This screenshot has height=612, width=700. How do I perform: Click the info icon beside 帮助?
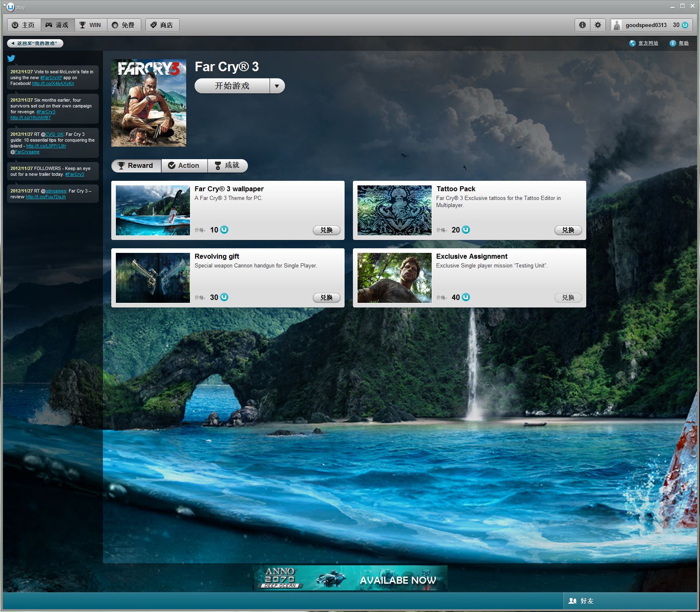click(x=672, y=43)
